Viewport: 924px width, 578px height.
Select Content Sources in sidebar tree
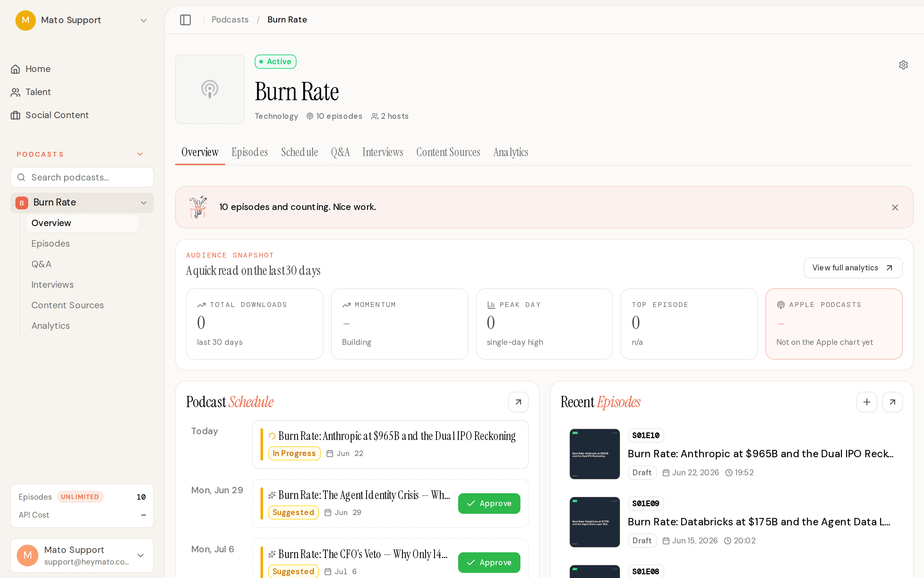point(82,305)
